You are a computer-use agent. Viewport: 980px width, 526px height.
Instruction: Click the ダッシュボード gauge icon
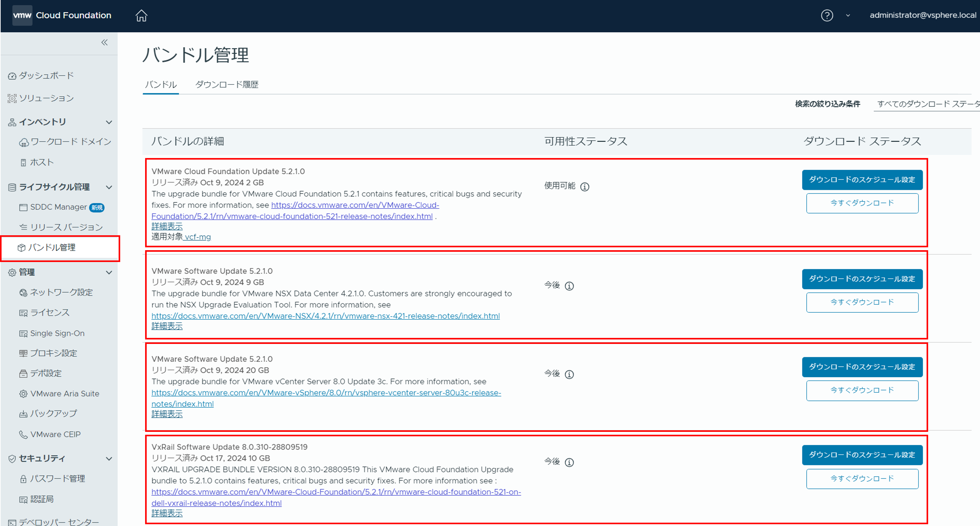point(12,76)
